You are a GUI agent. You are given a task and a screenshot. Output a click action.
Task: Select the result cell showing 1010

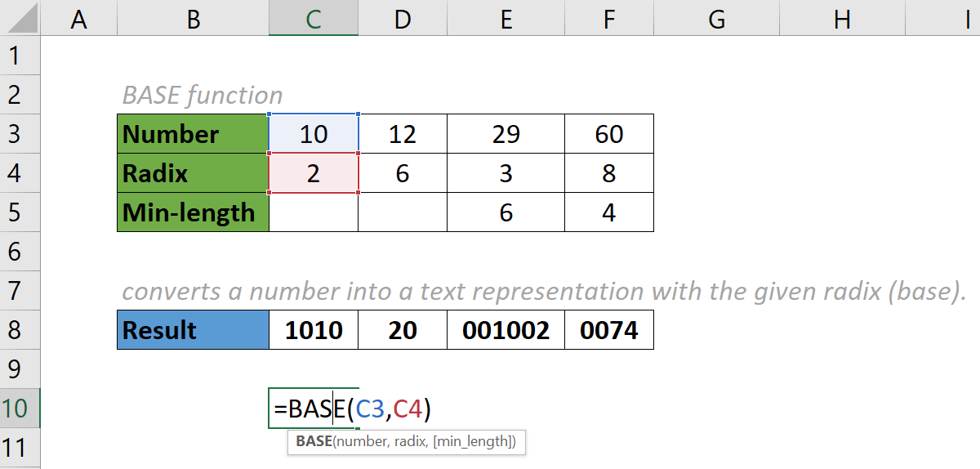(314, 330)
